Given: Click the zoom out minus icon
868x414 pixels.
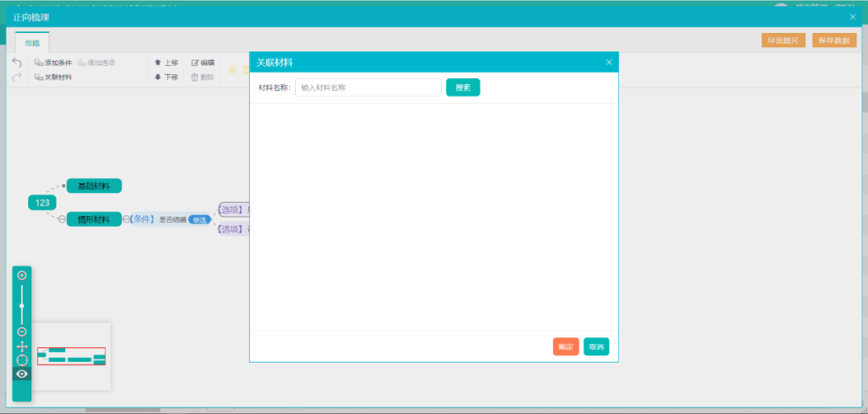Looking at the screenshot, I should tap(22, 331).
